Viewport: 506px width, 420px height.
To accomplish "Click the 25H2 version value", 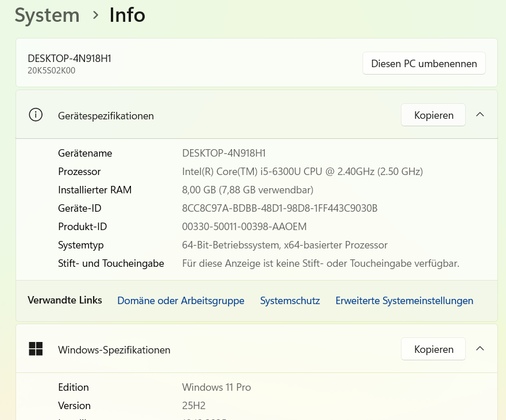I will coord(194,406).
